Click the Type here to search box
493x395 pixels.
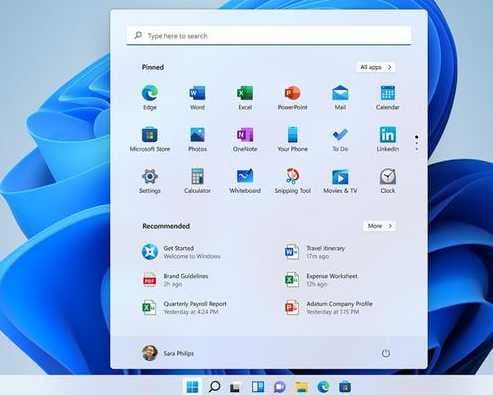tap(269, 35)
